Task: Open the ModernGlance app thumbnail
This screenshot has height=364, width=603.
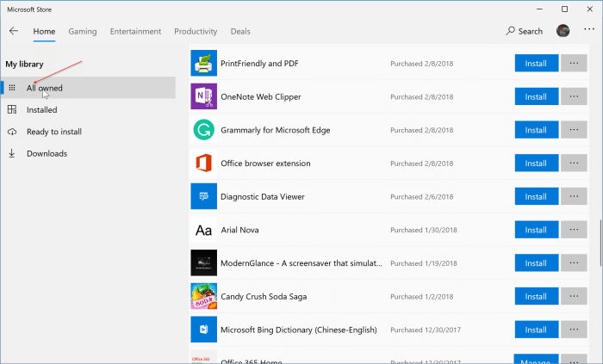Action: tap(204, 263)
